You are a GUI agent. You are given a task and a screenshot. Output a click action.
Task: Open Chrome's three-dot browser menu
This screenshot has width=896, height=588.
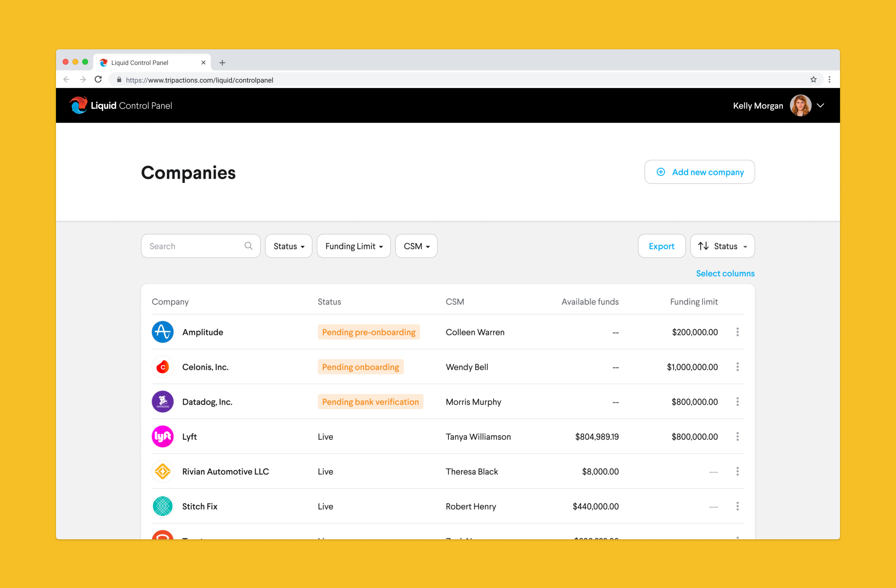point(829,80)
